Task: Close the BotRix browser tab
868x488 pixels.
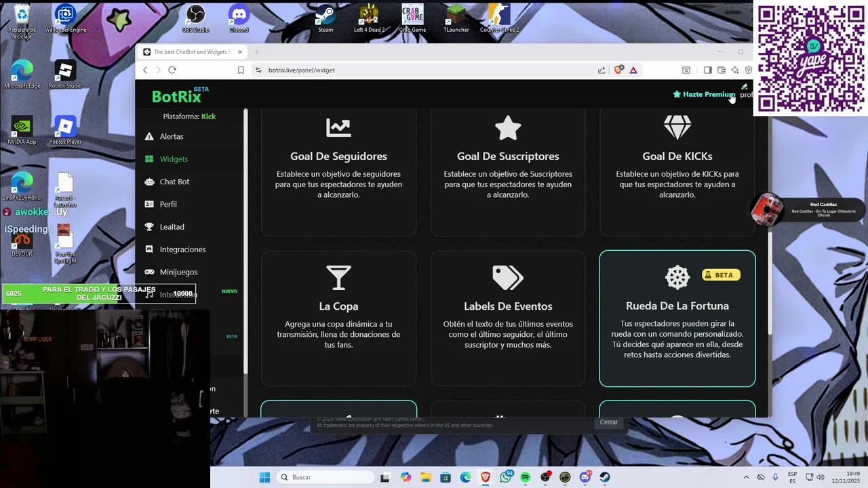Action: 240,52
